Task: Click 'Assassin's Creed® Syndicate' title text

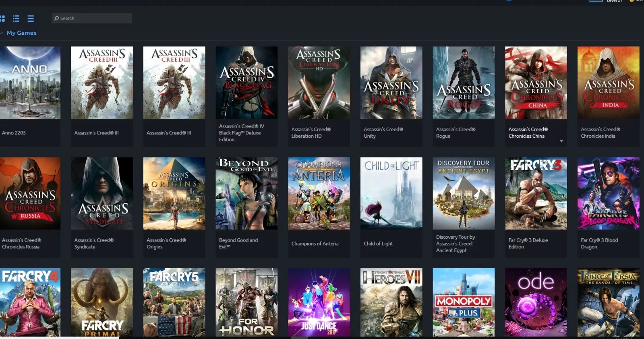Action: (x=94, y=244)
